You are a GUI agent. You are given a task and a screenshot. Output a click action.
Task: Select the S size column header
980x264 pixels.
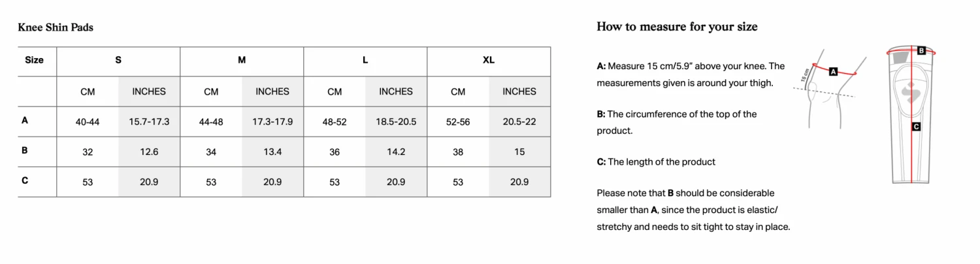pyautogui.click(x=118, y=60)
